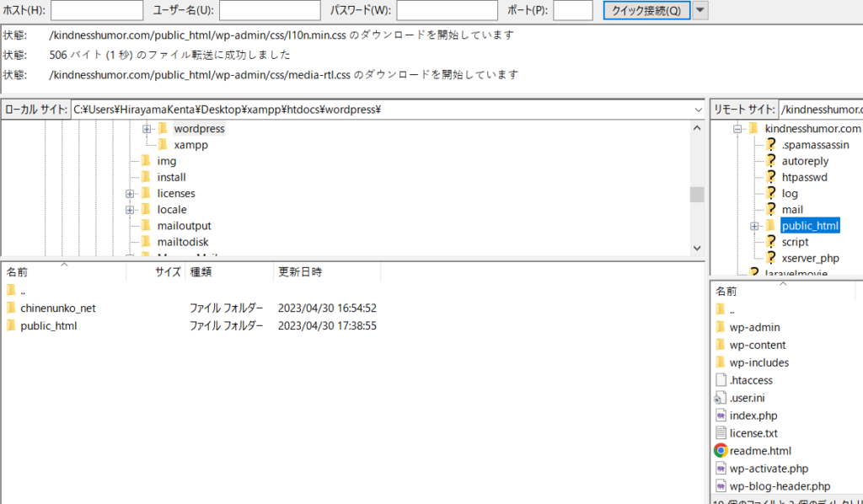
Task: Select kindnesshumor.com in remote tree
Action: (x=812, y=129)
